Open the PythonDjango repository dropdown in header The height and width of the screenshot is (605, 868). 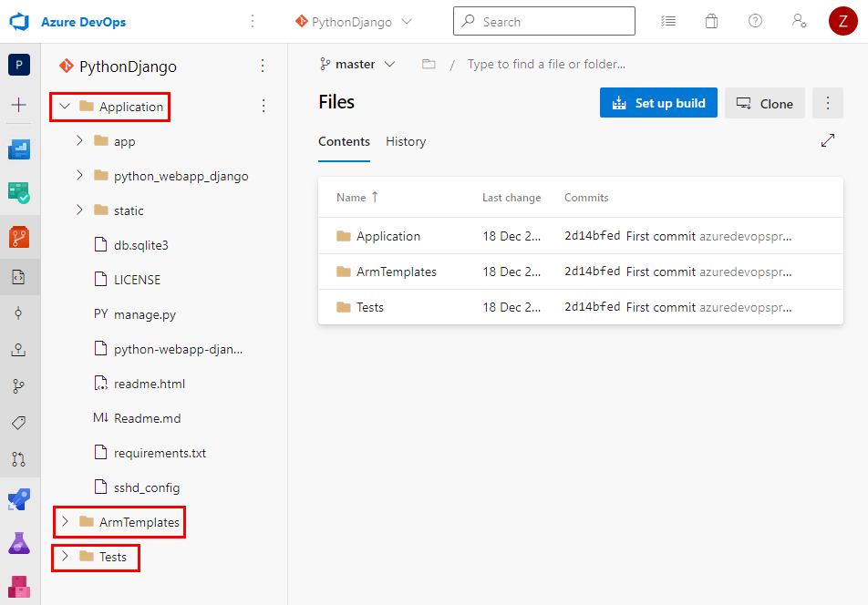click(354, 22)
